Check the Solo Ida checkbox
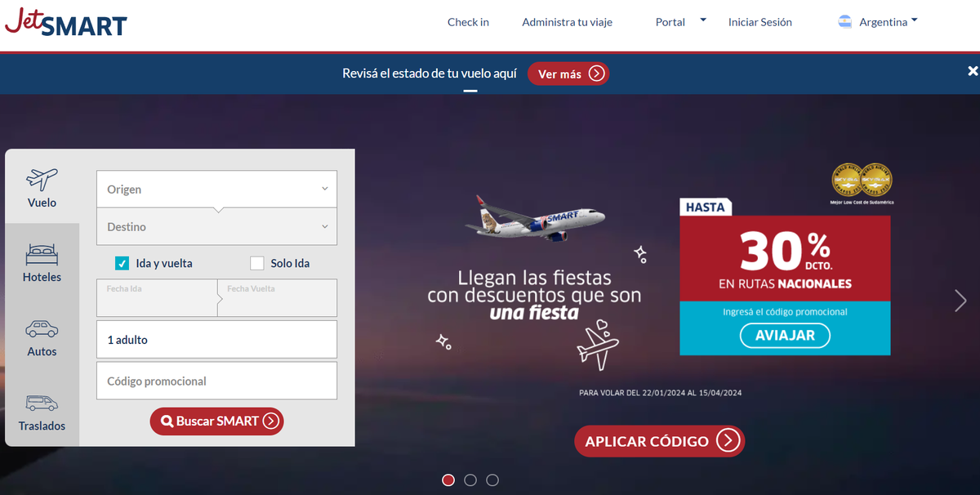 click(x=257, y=263)
